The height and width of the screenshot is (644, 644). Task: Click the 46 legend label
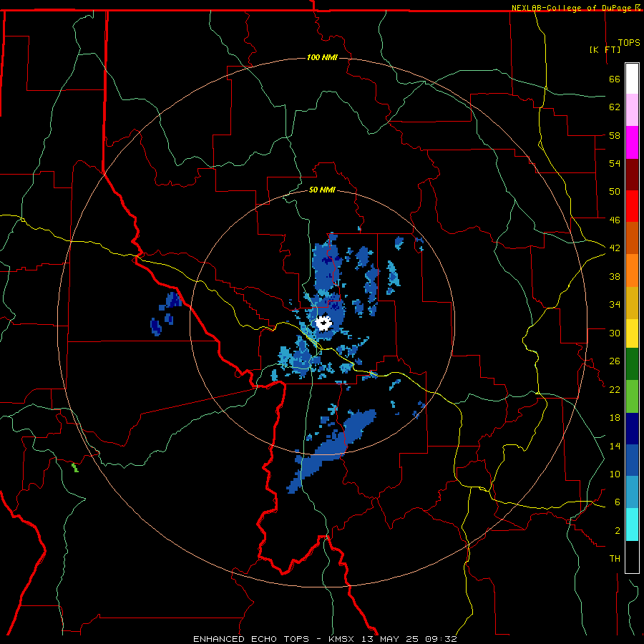(x=615, y=220)
